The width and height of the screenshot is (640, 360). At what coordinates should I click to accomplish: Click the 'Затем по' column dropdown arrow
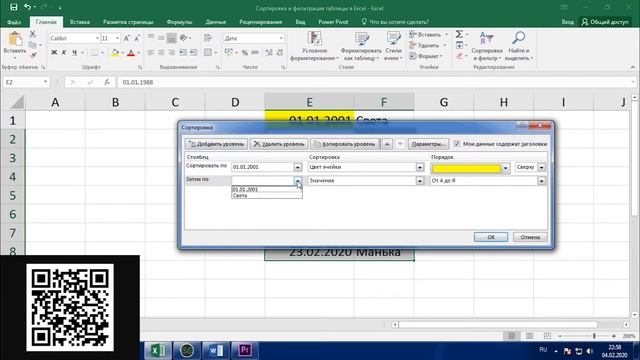[x=298, y=180]
